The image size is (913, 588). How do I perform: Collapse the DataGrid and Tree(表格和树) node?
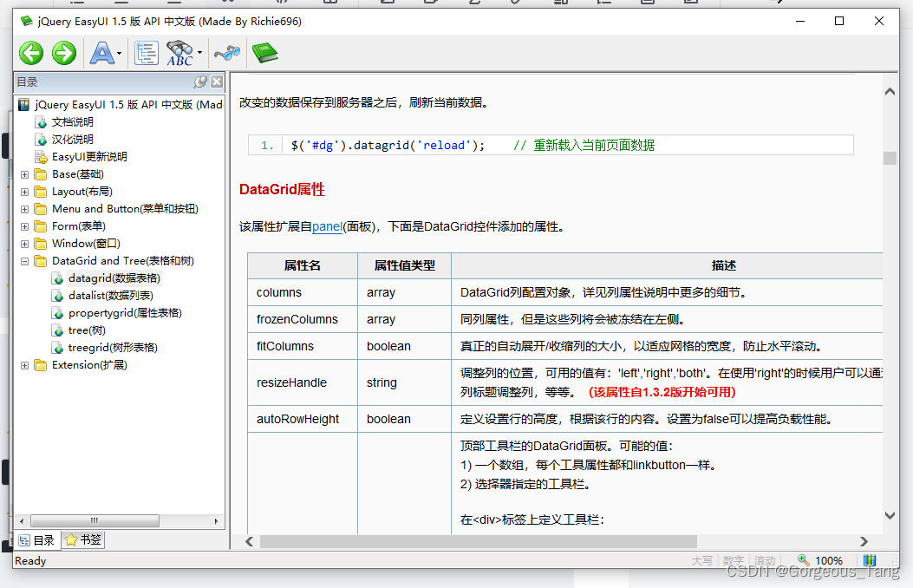24,260
